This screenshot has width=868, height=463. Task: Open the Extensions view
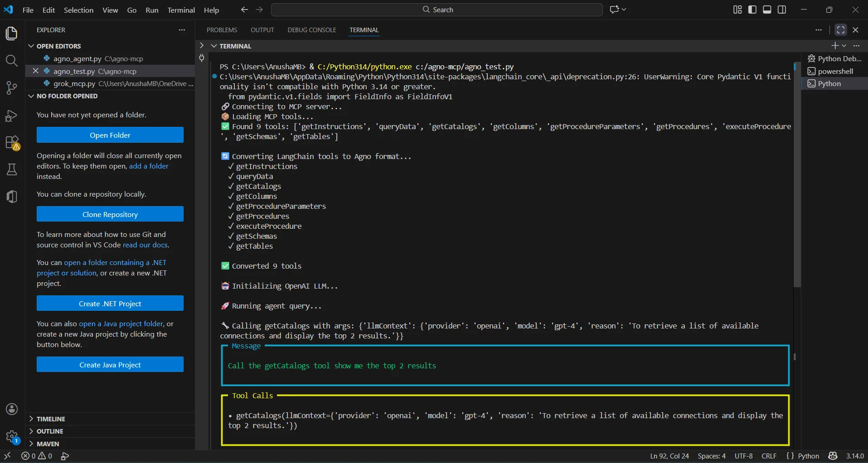click(x=12, y=143)
